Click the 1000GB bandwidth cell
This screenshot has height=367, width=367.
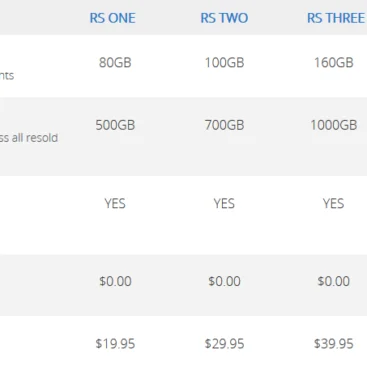tap(334, 125)
